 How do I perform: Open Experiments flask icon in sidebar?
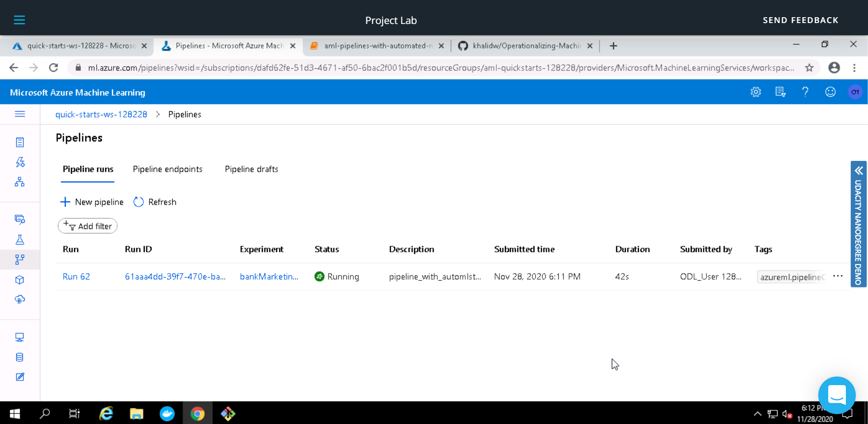[x=20, y=240]
